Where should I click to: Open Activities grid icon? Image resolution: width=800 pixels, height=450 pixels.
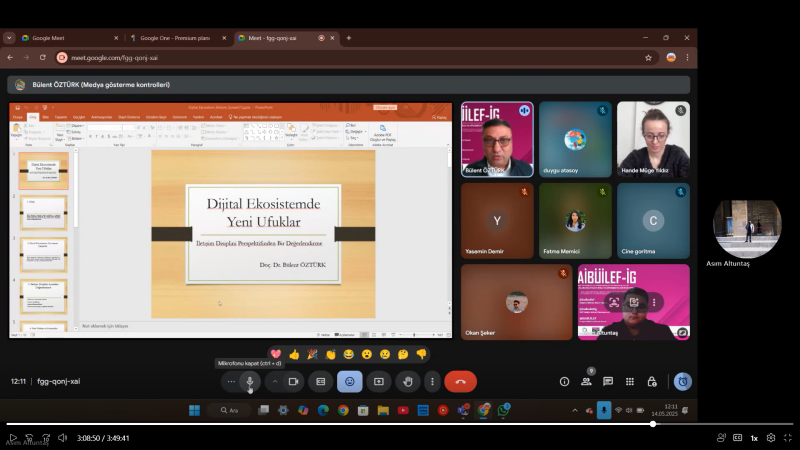click(630, 382)
